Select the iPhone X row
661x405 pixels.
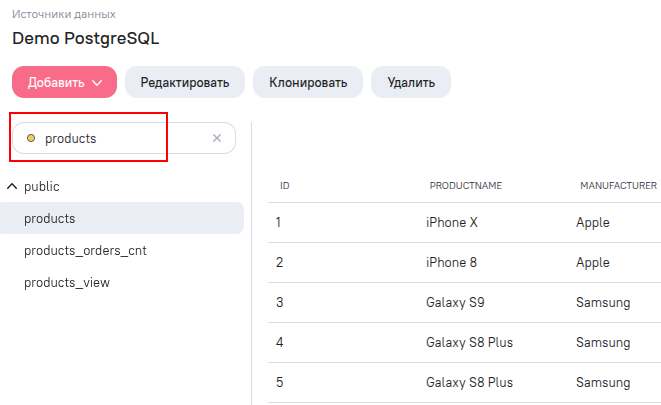(465, 223)
